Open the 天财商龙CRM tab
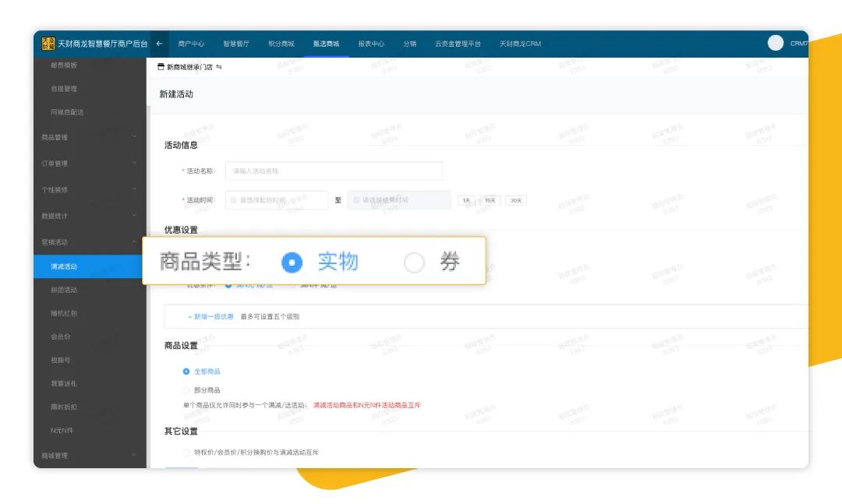The height and width of the screenshot is (504, 842). [520, 44]
